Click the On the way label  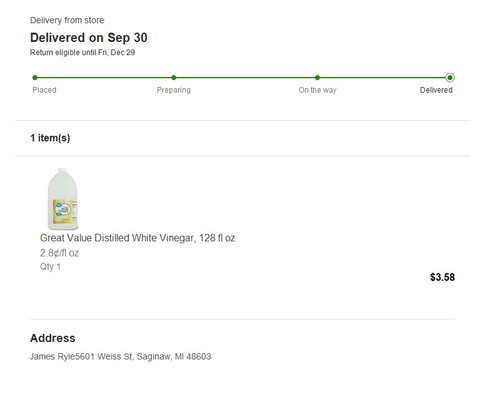[x=317, y=90]
